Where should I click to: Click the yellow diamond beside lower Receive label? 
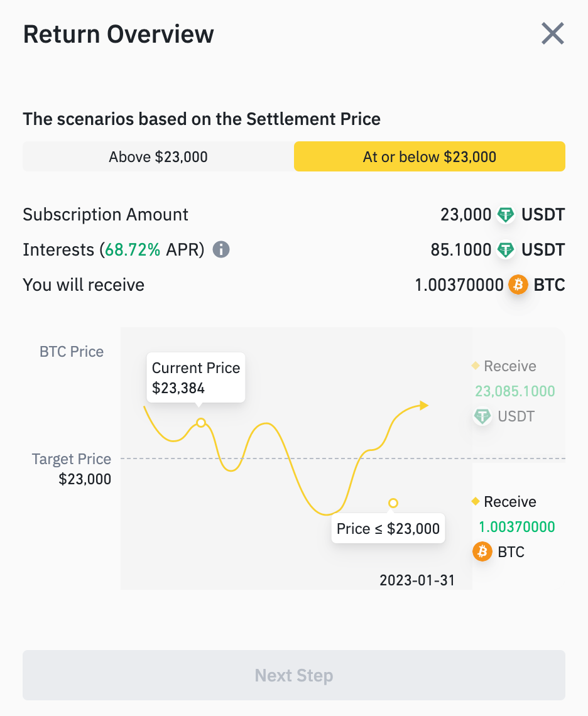(476, 501)
